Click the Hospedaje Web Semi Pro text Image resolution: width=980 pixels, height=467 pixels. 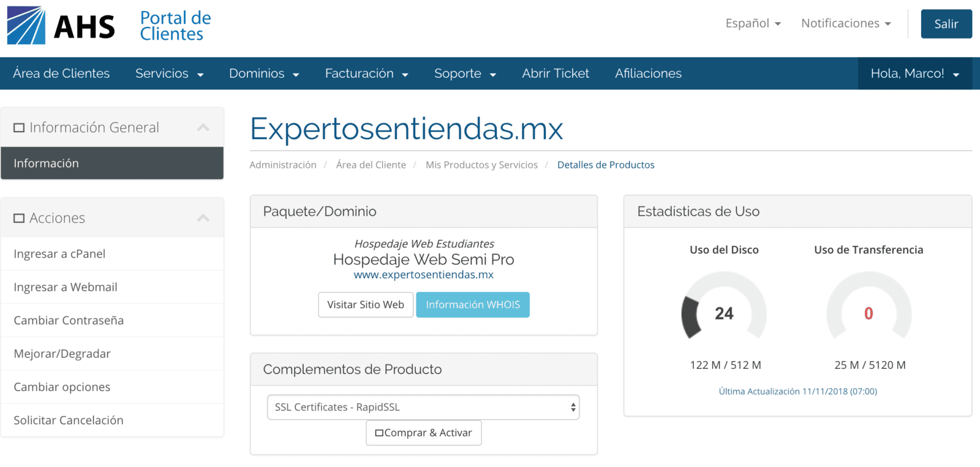pos(423,259)
